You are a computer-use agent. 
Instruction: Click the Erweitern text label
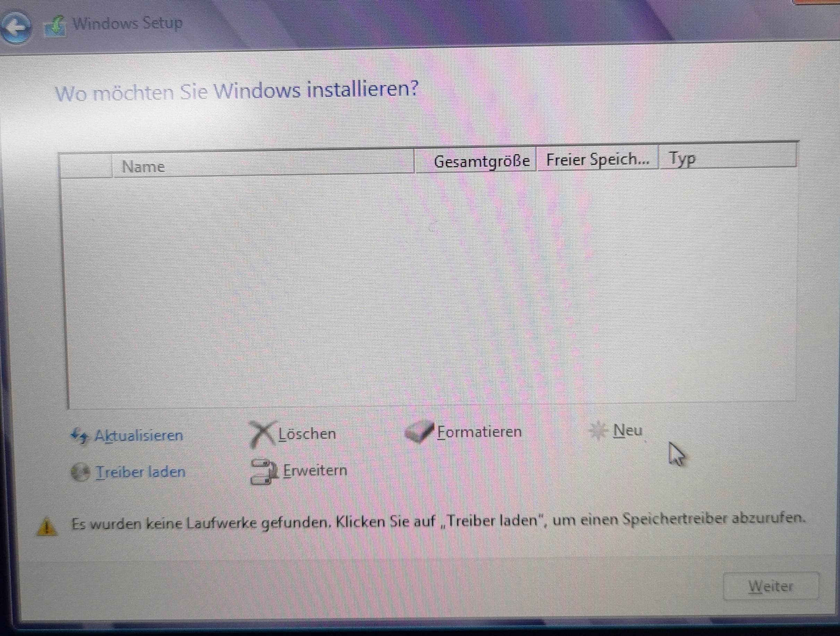[x=315, y=471]
